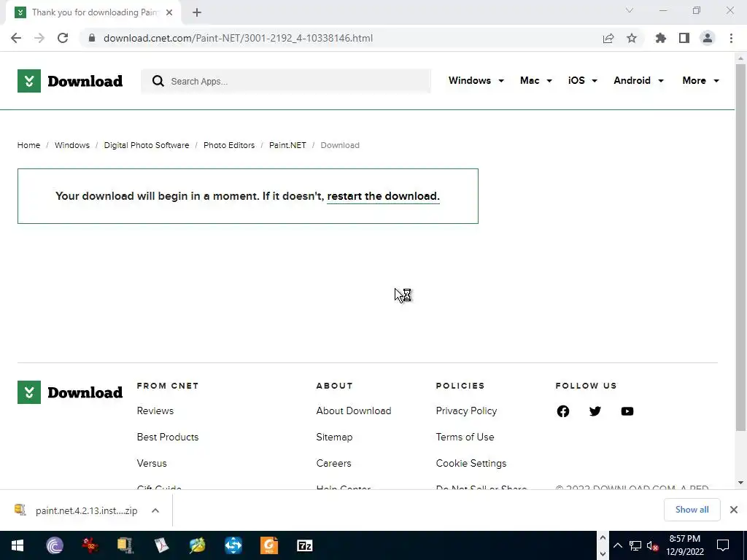
Task: Open the Chrome three-dot menu
Action: pos(731,38)
